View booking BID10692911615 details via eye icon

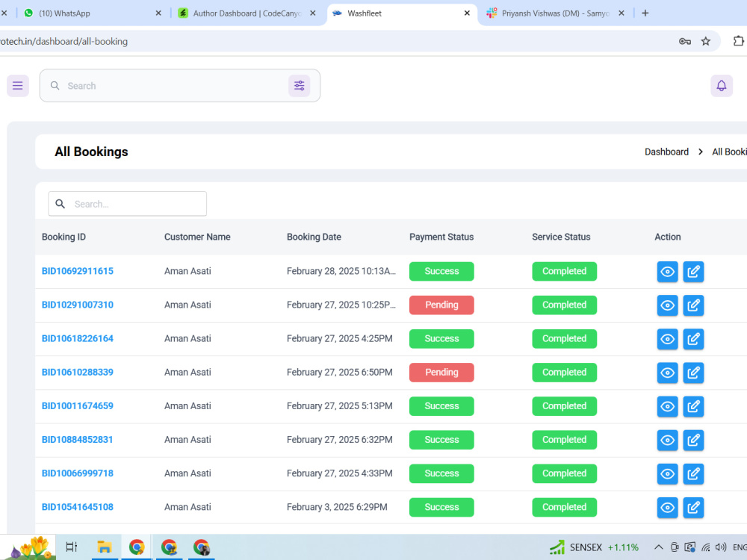point(667,272)
